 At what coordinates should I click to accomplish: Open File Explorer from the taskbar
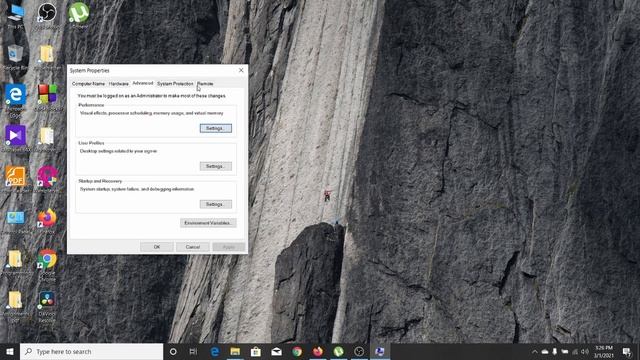tap(235, 351)
